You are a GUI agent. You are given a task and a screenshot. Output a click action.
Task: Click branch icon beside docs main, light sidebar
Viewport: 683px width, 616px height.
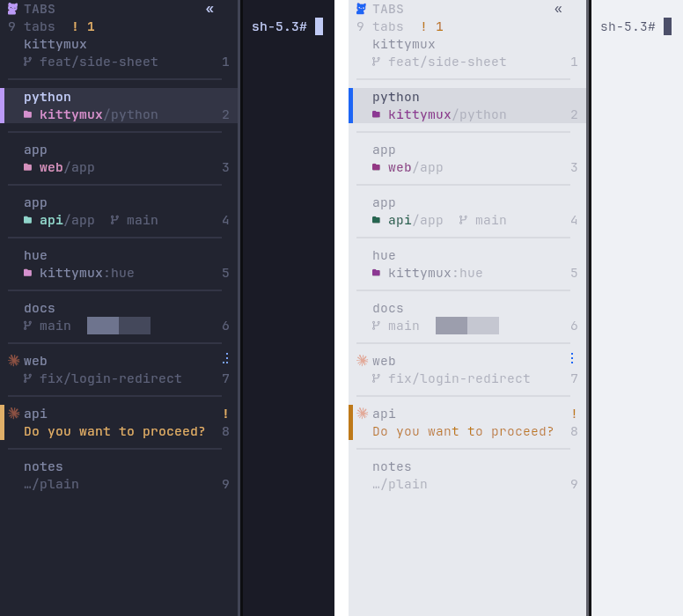coord(376,326)
